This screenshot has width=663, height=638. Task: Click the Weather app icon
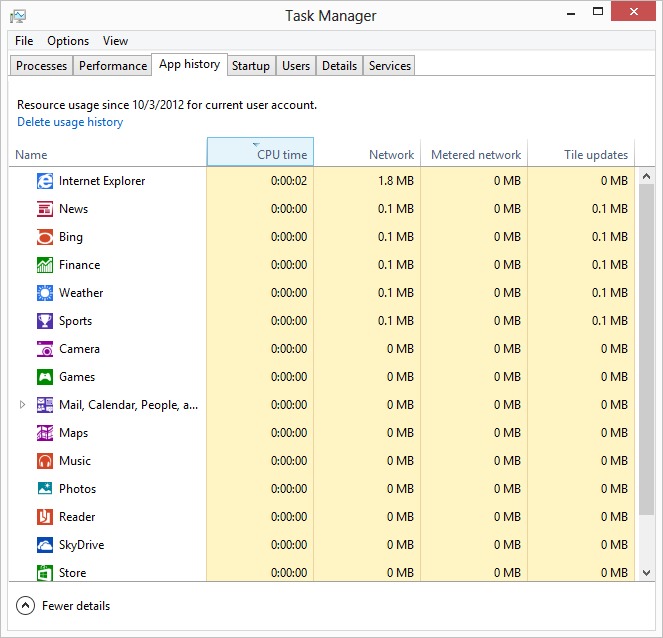pos(45,293)
